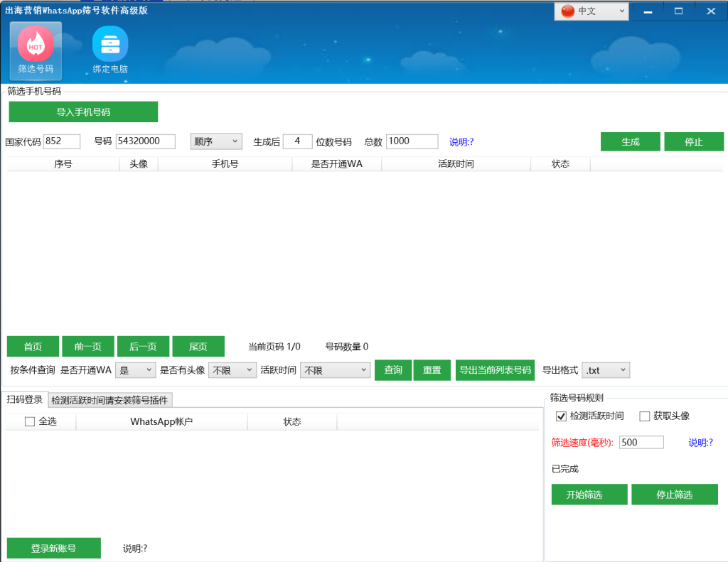Click 导入手机号码 to import phone numbers
The width and height of the screenshot is (728, 562).
[x=83, y=112]
